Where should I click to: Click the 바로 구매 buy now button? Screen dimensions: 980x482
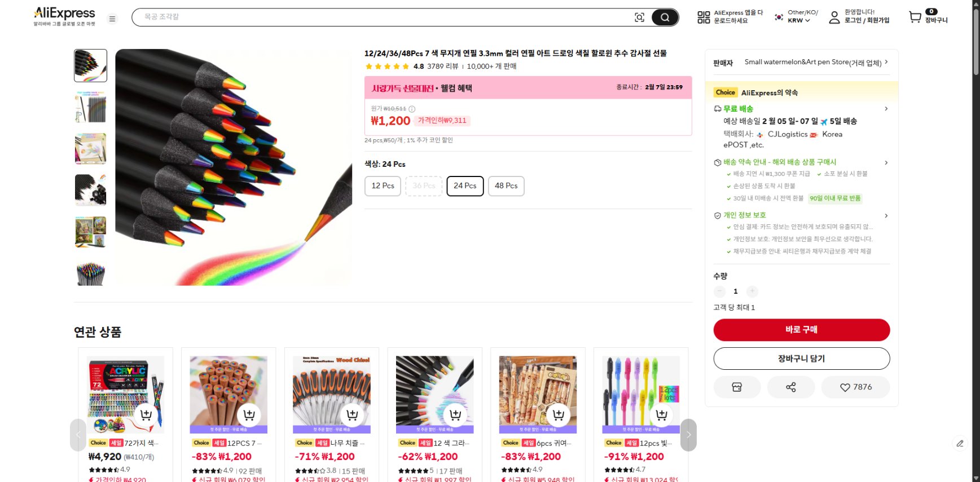click(801, 330)
